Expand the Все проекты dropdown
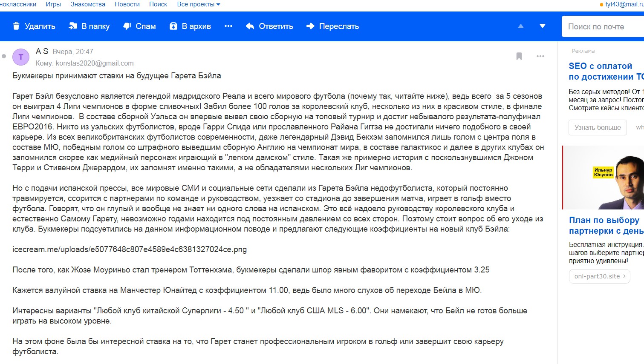The height and width of the screenshot is (364, 644). click(x=199, y=4)
